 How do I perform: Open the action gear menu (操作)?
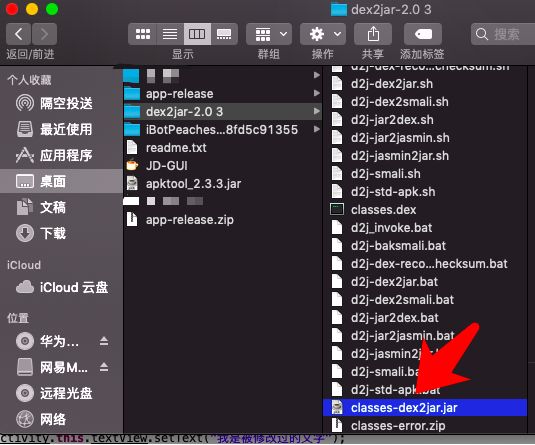(x=323, y=34)
